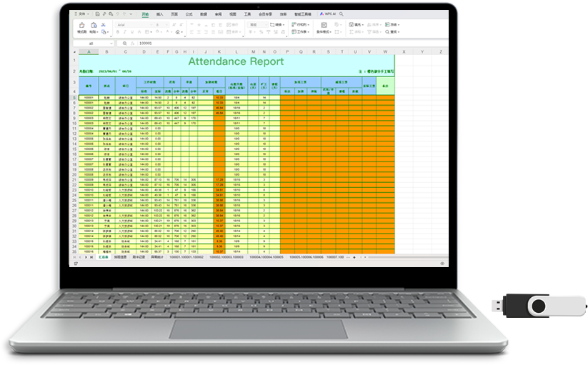Toggle Bold formatting
The image size is (588, 365).
[x=118, y=32]
